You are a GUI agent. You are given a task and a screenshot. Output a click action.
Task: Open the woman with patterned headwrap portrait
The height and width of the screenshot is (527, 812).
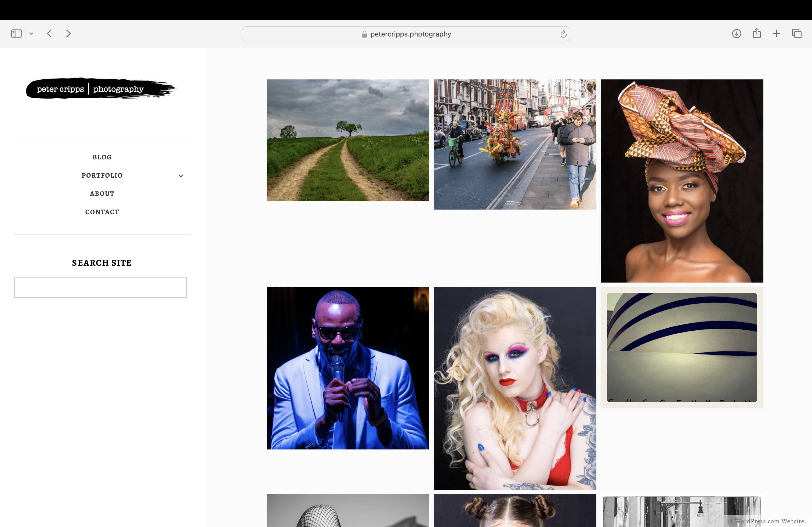coord(682,181)
